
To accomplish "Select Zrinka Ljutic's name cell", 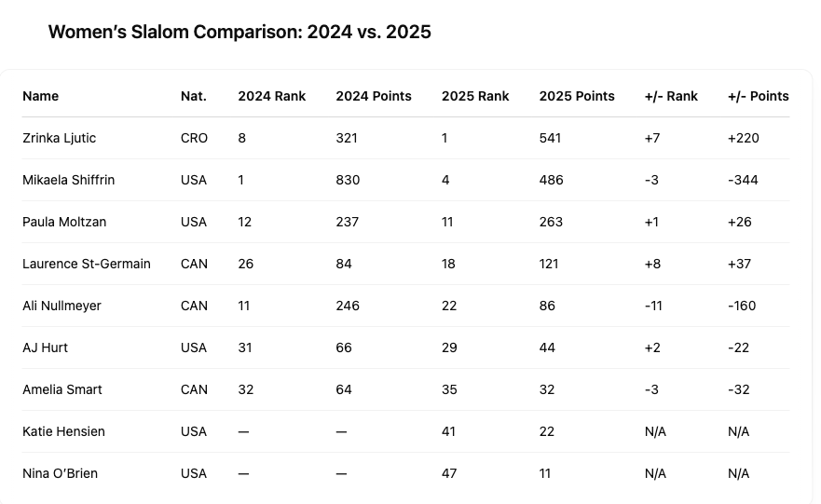I will (60, 138).
